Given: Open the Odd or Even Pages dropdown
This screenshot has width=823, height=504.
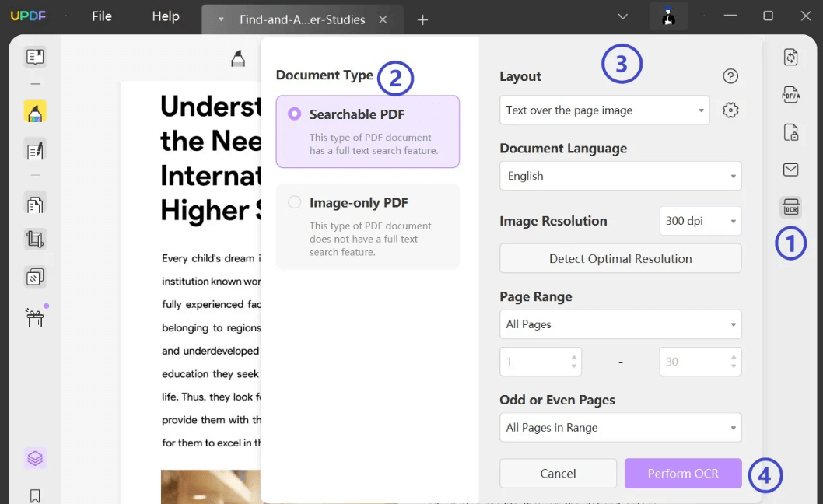Looking at the screenshot, I should coord(620,428).
